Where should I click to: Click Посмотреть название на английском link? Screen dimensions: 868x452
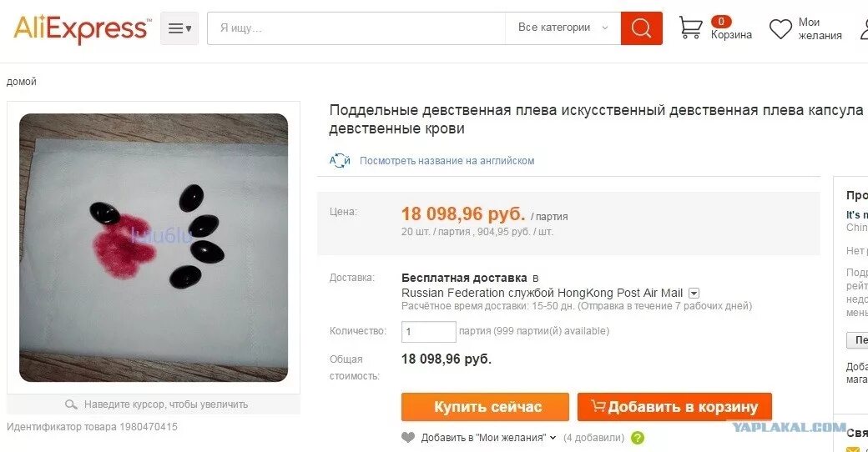[447, 161]
